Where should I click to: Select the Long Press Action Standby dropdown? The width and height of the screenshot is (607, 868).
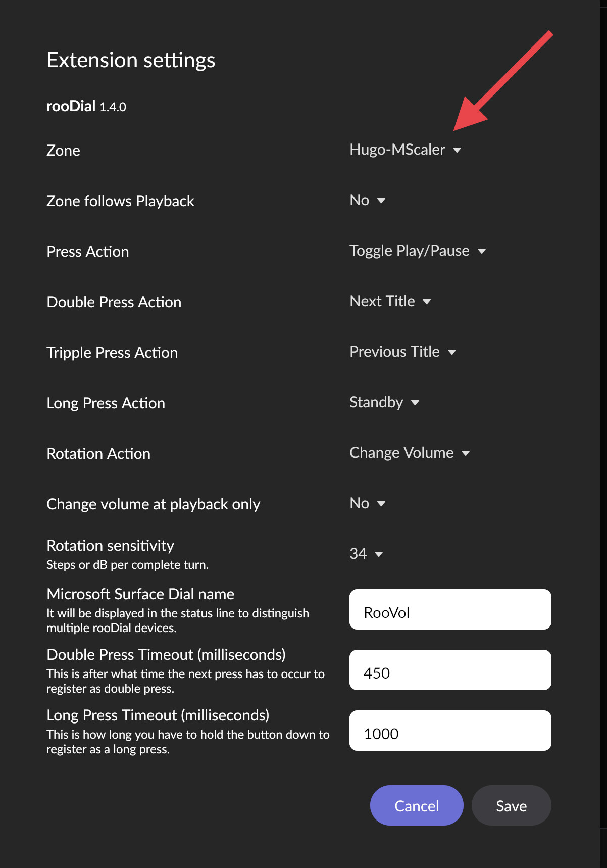(384, 402)
